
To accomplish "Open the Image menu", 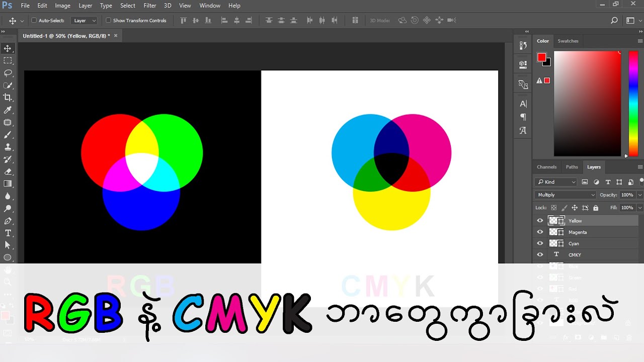I will [62, 6].
